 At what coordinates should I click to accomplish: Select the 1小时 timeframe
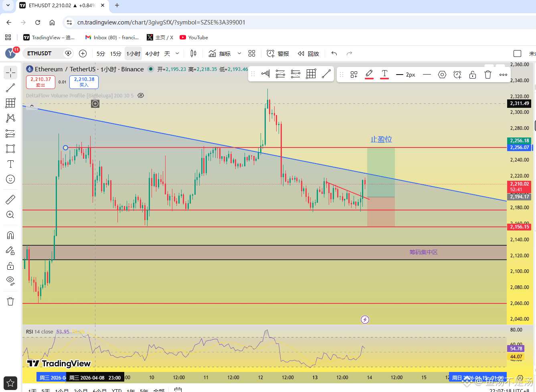click(x=133, y=54)
